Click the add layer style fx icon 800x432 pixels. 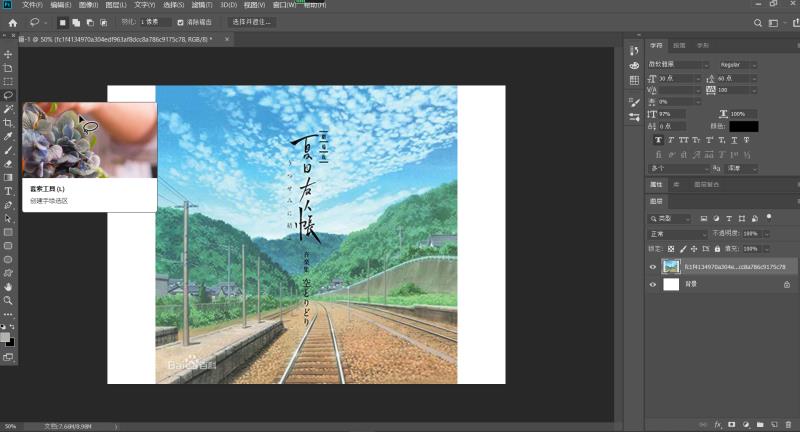(718, 424)
